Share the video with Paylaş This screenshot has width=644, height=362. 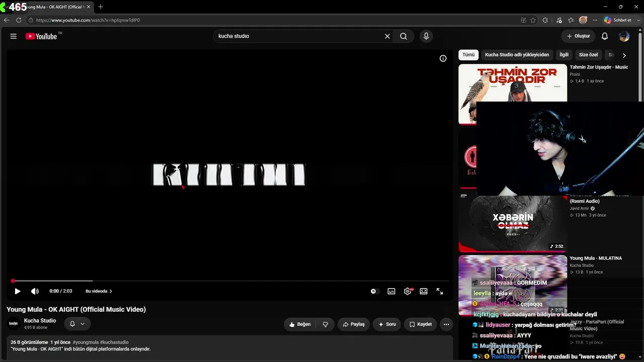354,324
